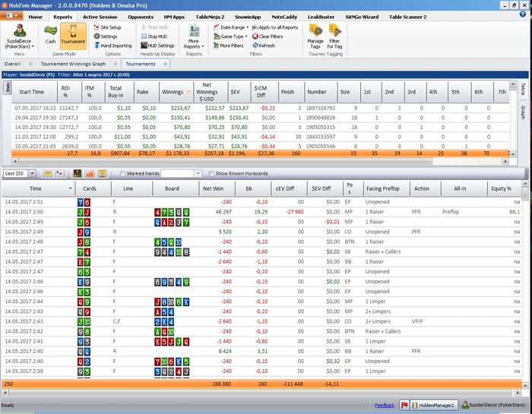Open HUD Settings
The width and height of the screenshot is (532, 414).
(x=157, y=46)
